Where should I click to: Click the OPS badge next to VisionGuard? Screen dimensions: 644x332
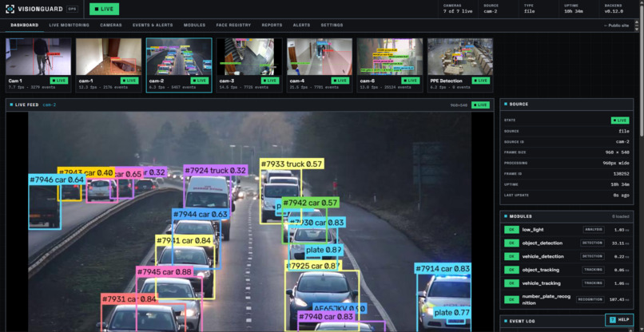tap(72, 9)
